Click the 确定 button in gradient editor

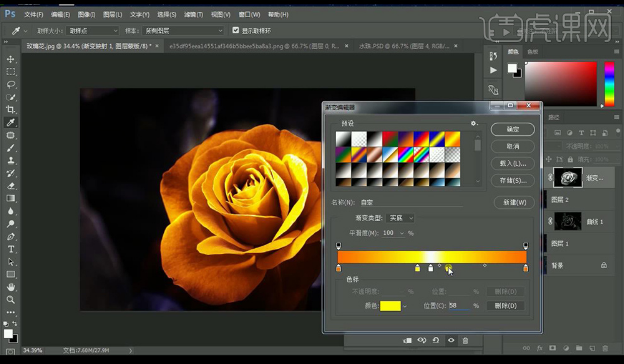pyautogui.click(x=513, y=129)
